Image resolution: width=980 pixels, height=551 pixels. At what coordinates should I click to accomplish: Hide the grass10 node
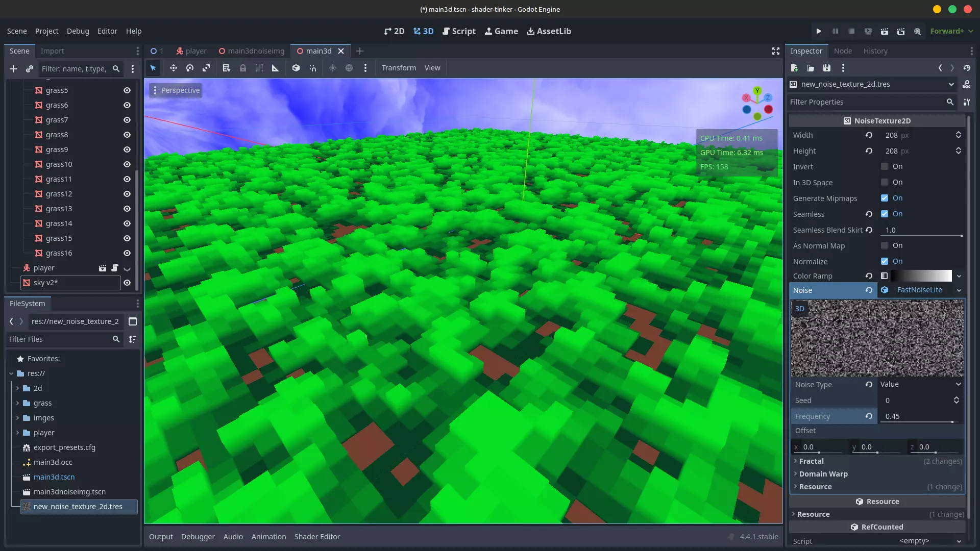[x=127, y=164]
